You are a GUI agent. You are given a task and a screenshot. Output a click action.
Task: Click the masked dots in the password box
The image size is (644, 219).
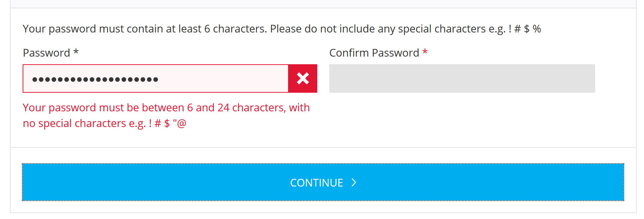point(95,79)
